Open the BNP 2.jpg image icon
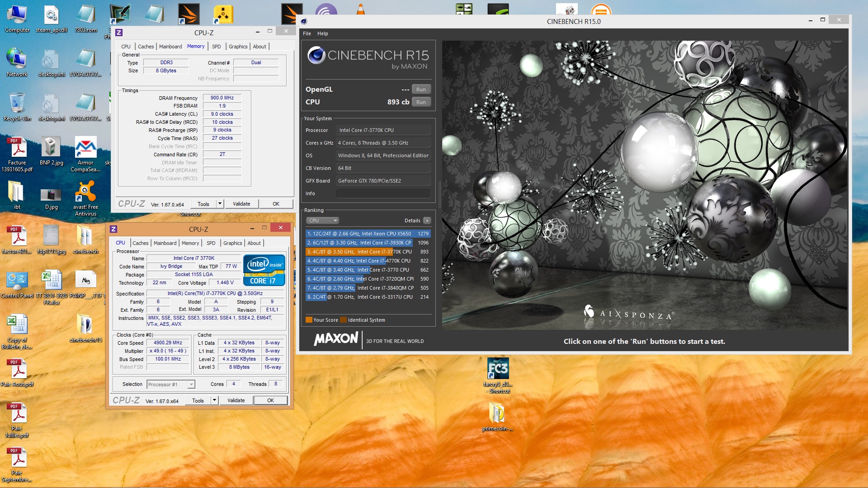This screenshot has height=488, width=868. click(x=51, y=151)
